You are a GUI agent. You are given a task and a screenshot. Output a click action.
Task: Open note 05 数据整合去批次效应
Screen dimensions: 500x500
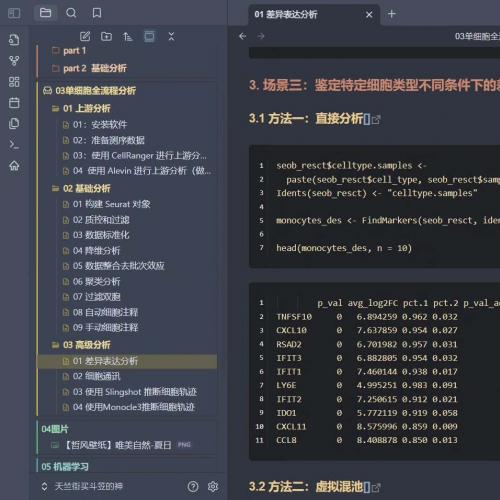pyautogui.click(x=119, y=266)
